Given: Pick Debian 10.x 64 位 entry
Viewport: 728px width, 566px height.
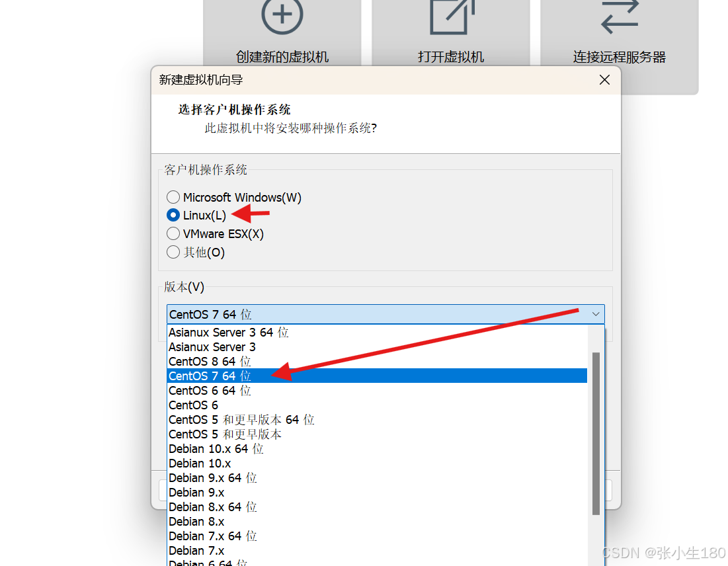Looking at the screenshot, I should click(377, 448).
